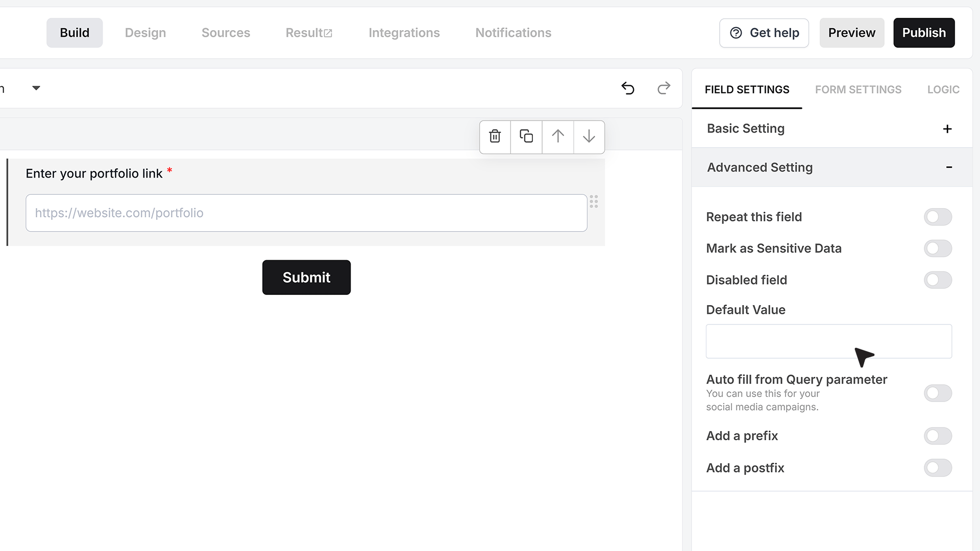The height and width of the screenshot is (551, 980).
Task: Enable Auto fill from Query parameter
Action: click(938, 393)
